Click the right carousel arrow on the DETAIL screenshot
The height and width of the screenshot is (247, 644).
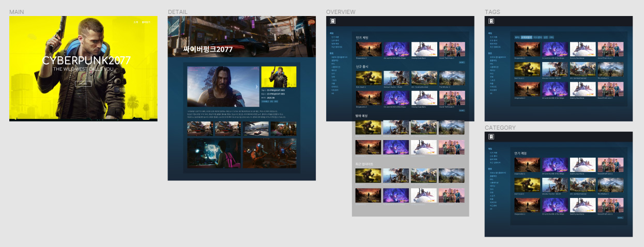(x=257, y=87)
